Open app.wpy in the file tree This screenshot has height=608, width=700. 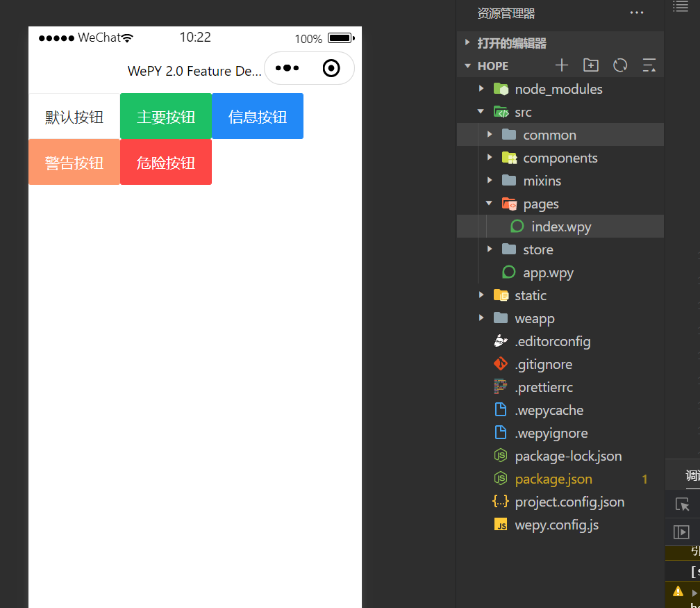point(548,273)
